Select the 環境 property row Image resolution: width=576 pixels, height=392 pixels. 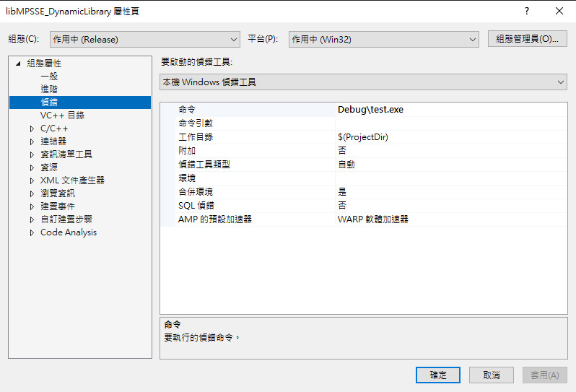coord(363,178)
